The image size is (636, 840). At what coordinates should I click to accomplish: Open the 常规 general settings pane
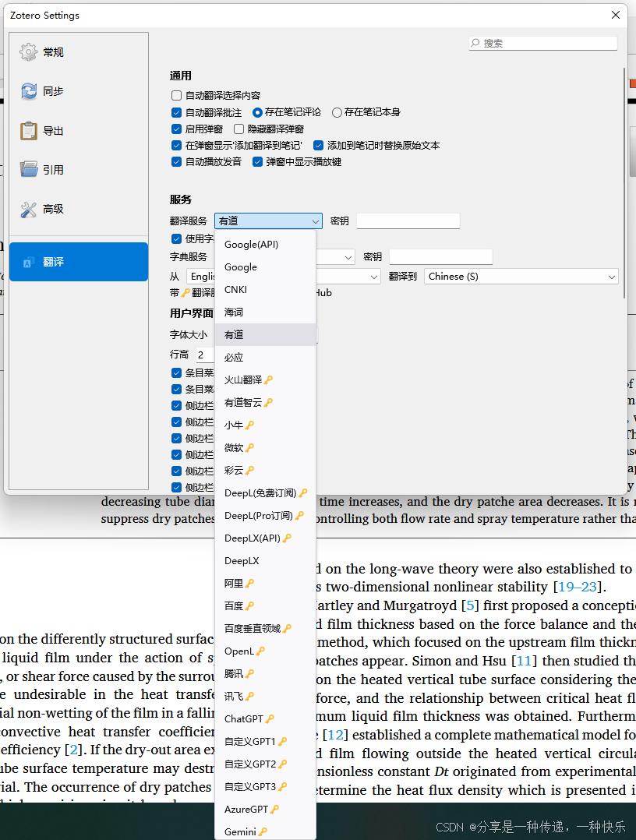[x=78, y=52]
